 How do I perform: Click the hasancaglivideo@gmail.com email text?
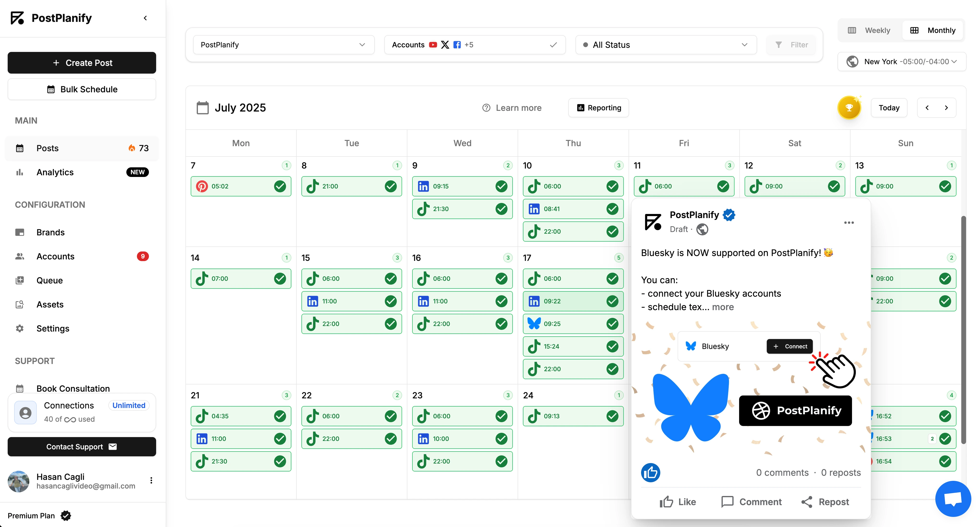coord(86,486)
